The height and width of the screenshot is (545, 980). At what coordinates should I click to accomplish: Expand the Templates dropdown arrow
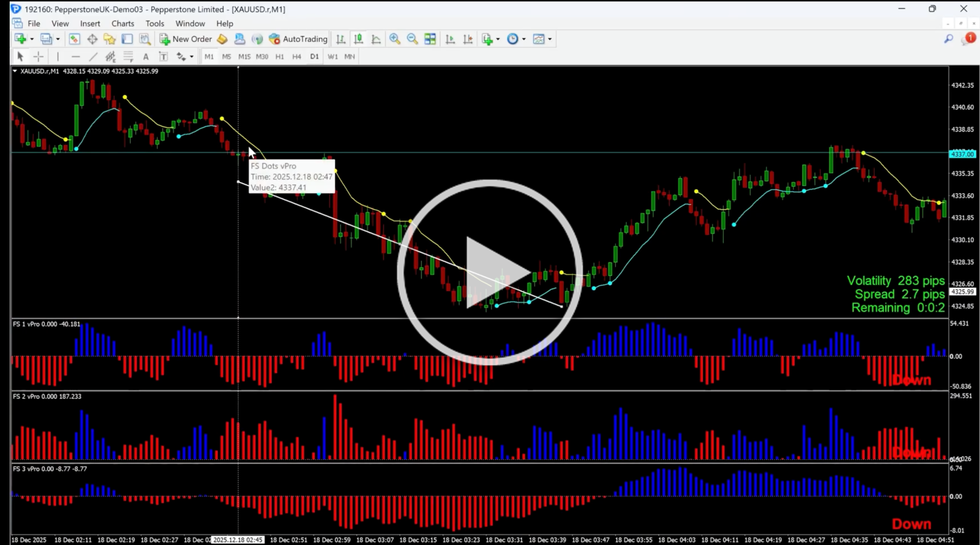click(550, 39)
